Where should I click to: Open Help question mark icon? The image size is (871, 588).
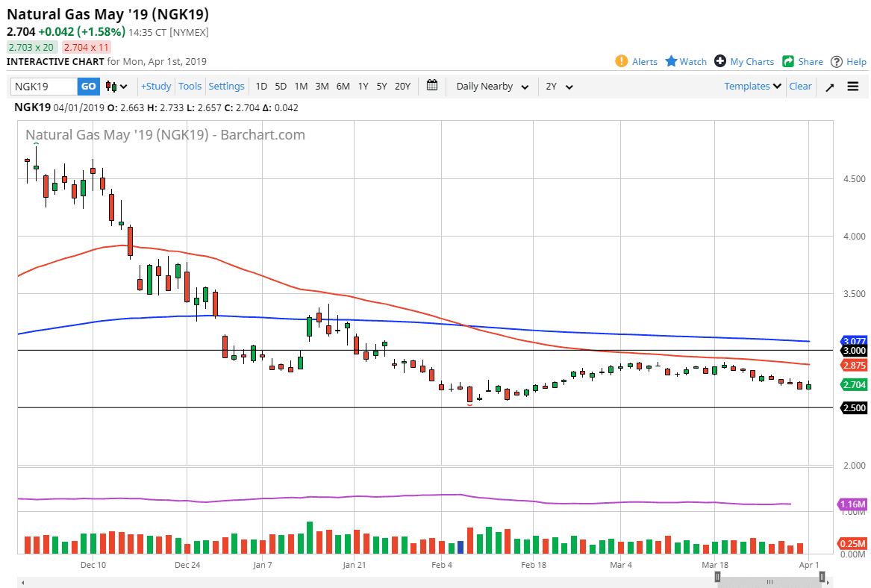click(x=837, y=61)
